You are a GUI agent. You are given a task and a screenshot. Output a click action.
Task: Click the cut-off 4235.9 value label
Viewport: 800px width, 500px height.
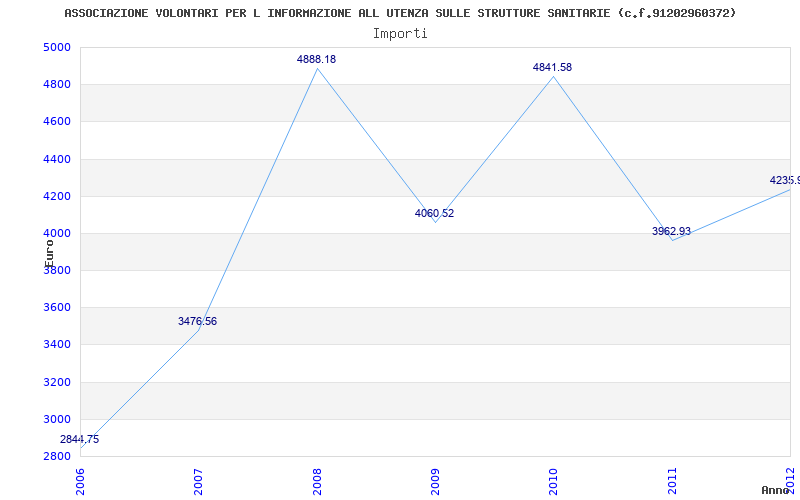pos(785,181)
